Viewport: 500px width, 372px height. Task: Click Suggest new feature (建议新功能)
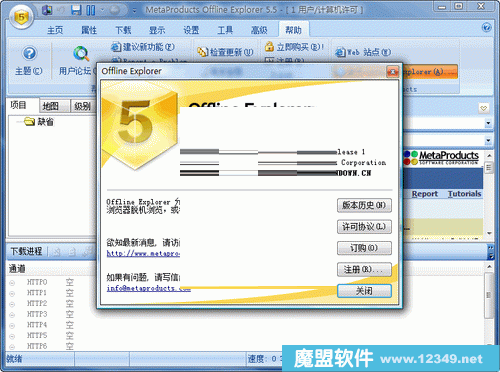coord(143,47)
